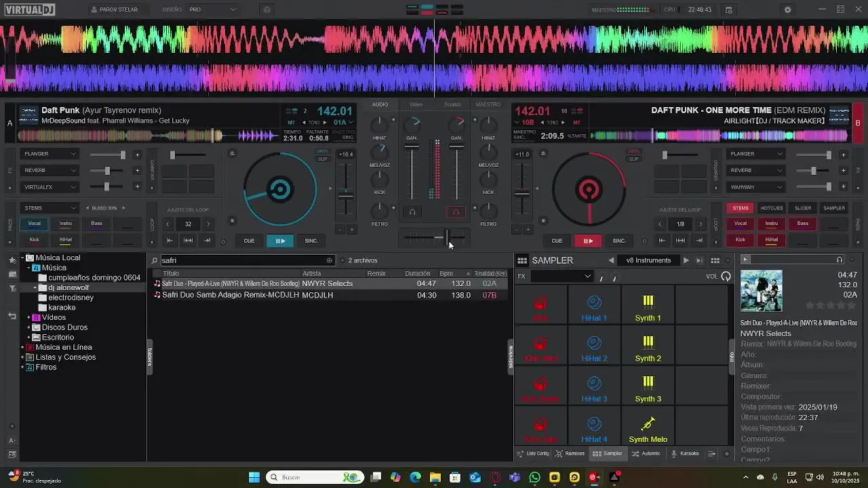The width and height of the screenshot is (868, 488).
Task: Click Safri Duo album art thumbnail
Action: tap(761, 291)
